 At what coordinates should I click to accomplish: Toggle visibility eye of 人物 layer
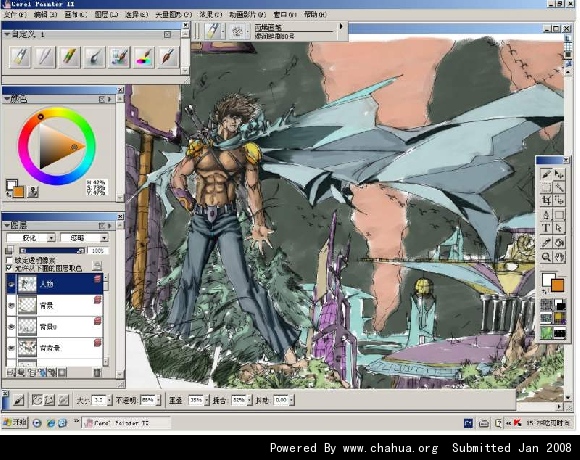[11, 284]
